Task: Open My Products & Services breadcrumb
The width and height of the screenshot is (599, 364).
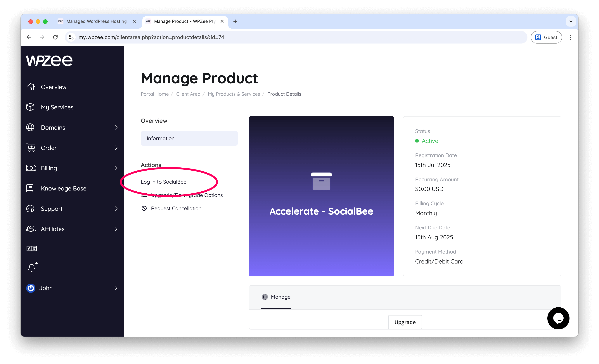Action: [234, 94]
